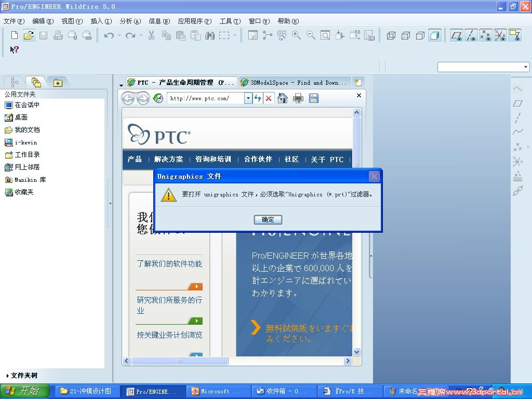Click the Refit view icon

(x=325, y=35)
